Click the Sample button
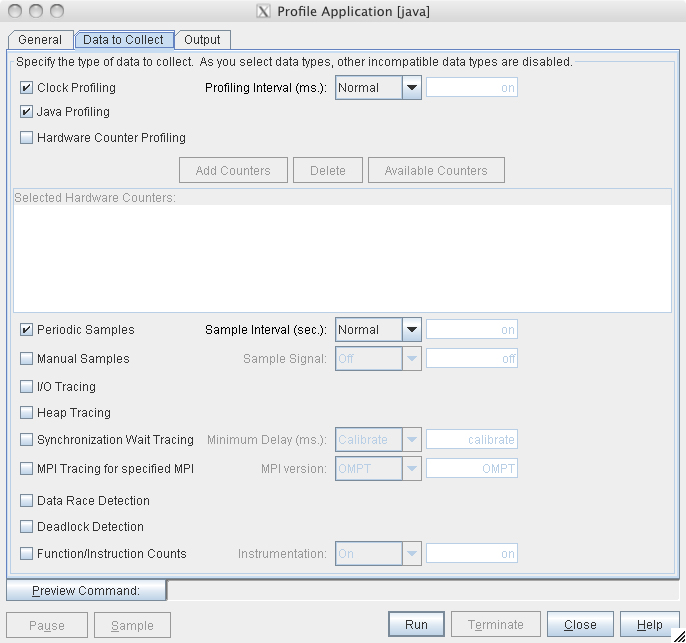The height and width of the screenshot is (643, 686). tap(132, 625)
